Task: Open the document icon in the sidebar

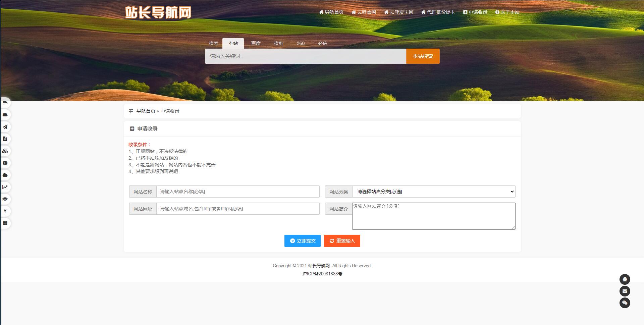Action: click(x=5, y=139)
